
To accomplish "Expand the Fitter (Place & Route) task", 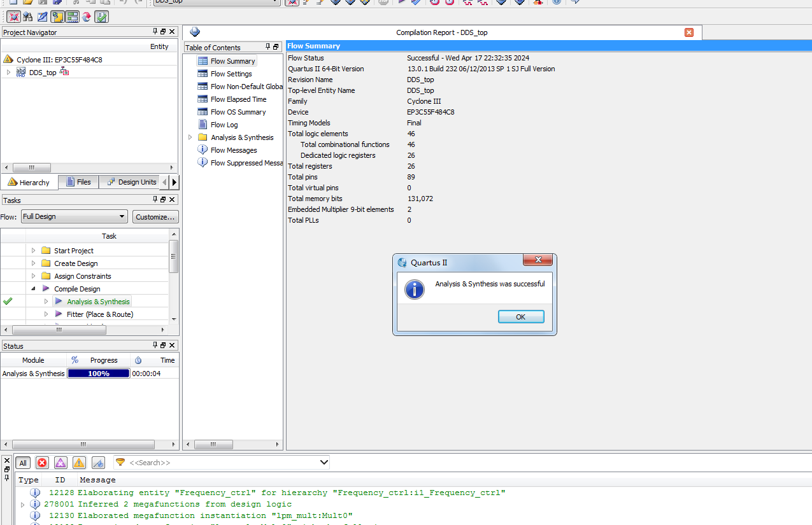I will 46,314.
